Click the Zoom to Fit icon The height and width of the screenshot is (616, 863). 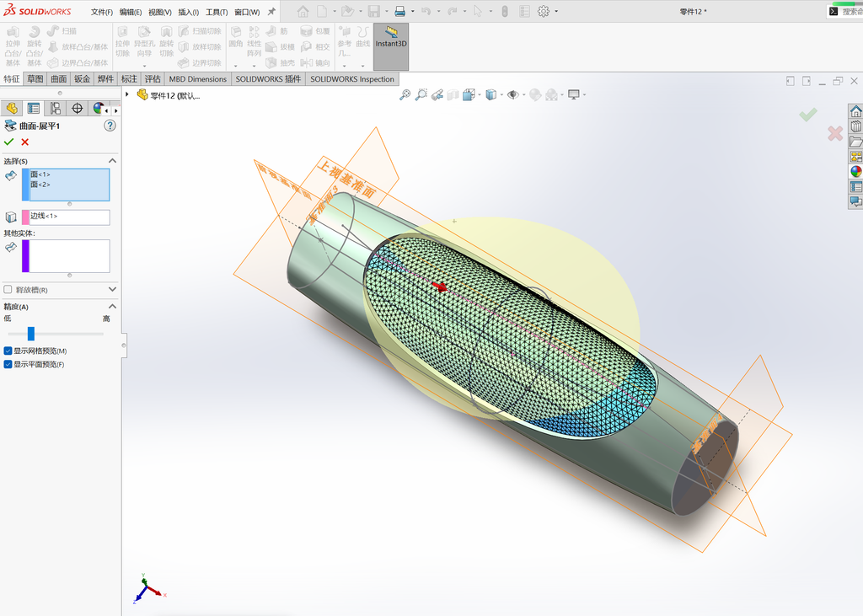(405, 94)
